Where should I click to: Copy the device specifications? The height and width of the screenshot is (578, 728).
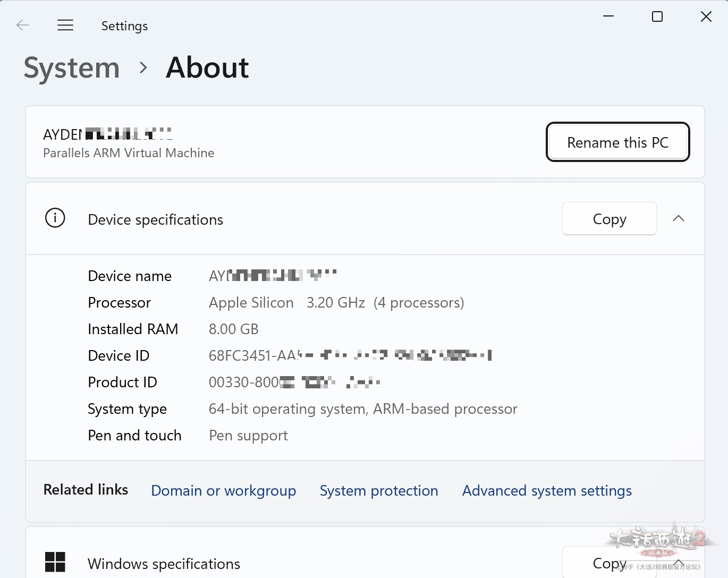point(610,218)
